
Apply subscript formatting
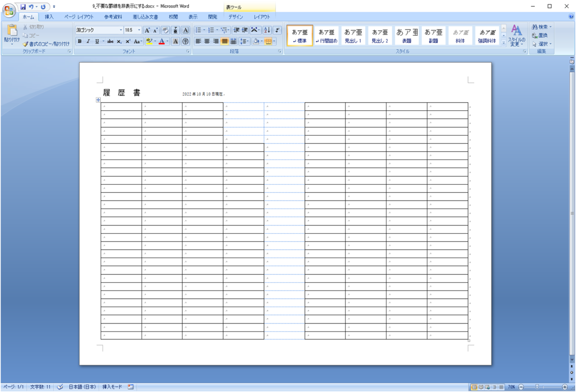[x=119, y=41]
